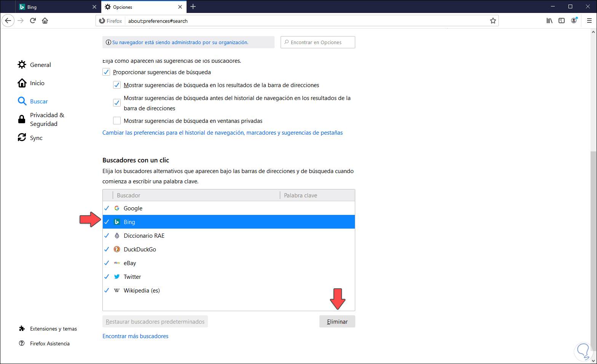Open the hamburger application menu
This screenshot has height=364, width=597.
coord(589,21)
